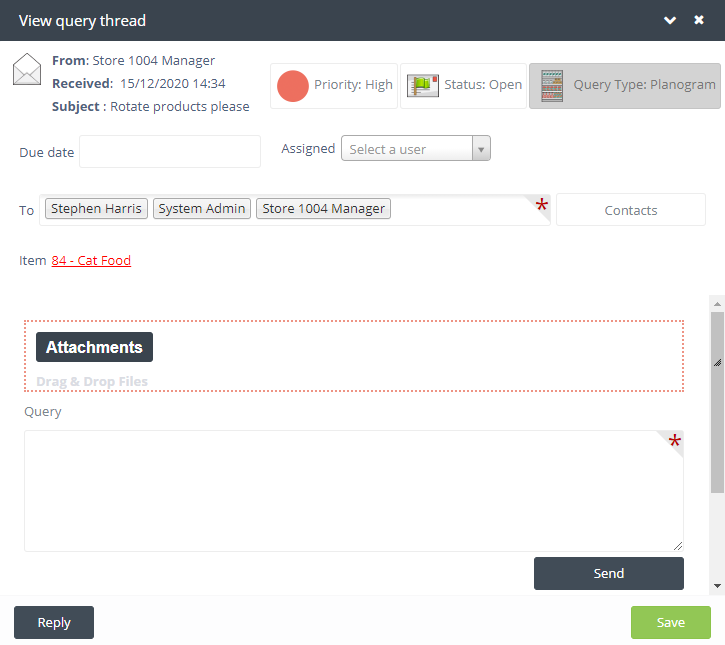The width and height of the screenshot is (725, 645).
Task: Select the Stephen Harris recipient tag
Action: click(x=96, y=209)
